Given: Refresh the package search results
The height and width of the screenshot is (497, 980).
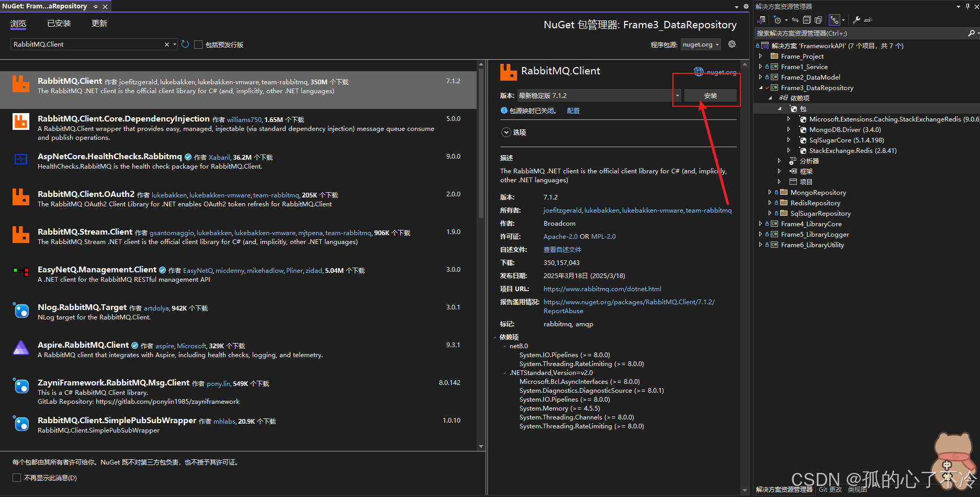Looking at the screenshot, I should [x=185, y=45].
